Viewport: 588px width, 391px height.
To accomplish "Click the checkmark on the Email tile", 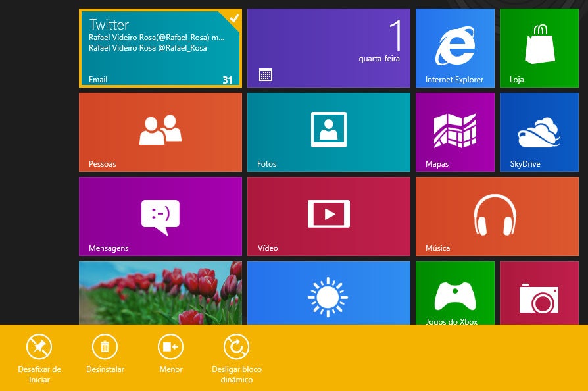I will coord(233,18).
